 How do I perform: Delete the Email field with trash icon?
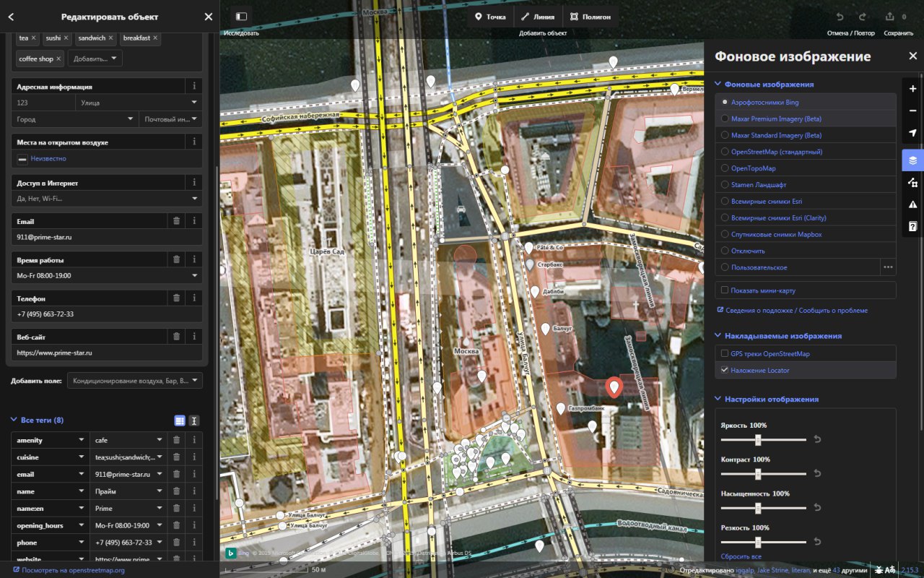pyautogui.click(x=176, y=221)
